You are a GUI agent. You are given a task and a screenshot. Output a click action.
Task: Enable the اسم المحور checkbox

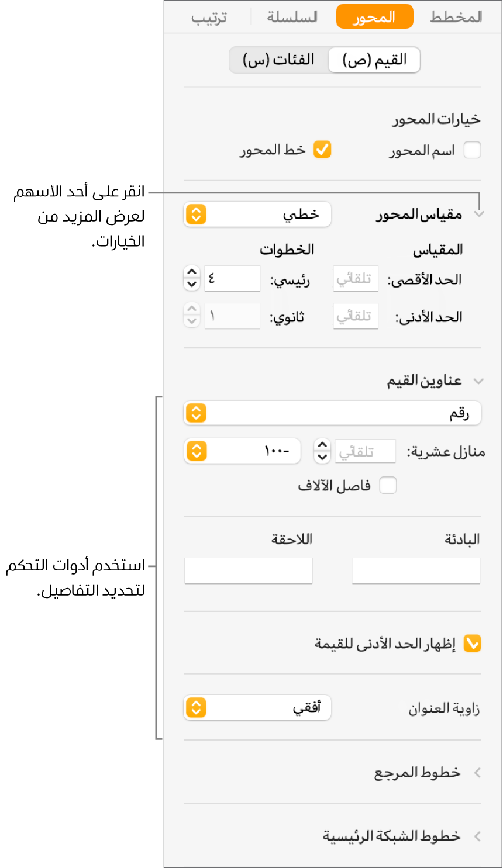pyautogui.click(x=472, y=150)
